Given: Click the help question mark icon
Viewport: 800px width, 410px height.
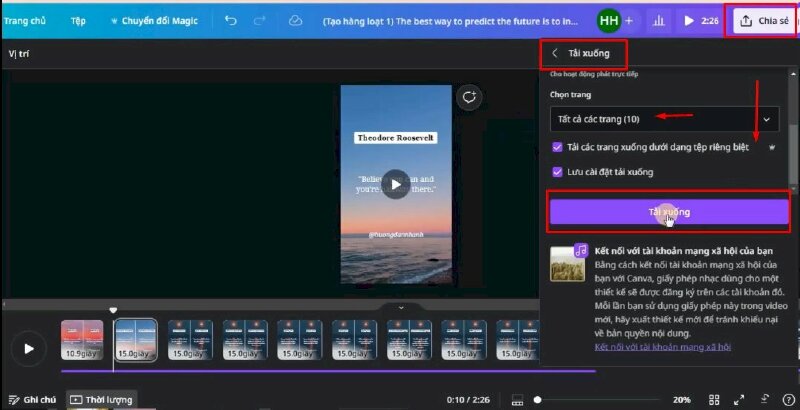Looking at the screenshot, I should coord(788,400).
